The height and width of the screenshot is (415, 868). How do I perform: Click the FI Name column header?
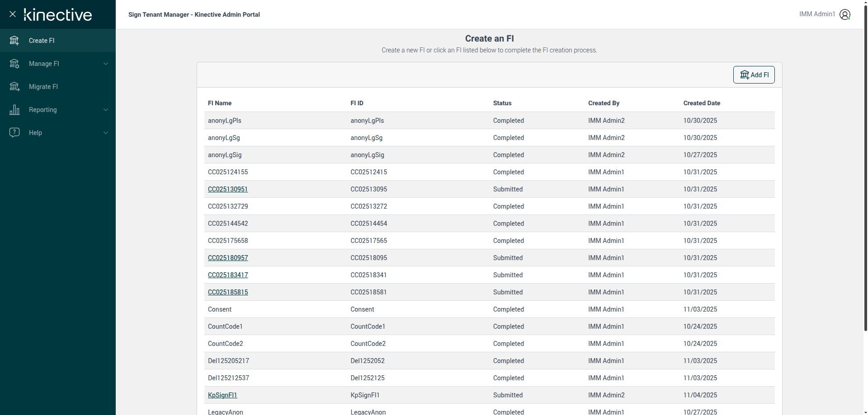[220, 103]
